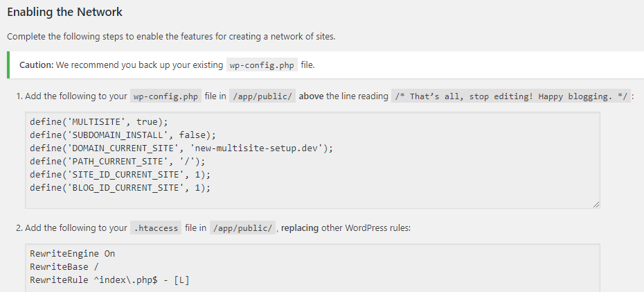Click wp-config.php code tag in Caution notice
Screen dimensions: 644x292
(x=262, y=65)
